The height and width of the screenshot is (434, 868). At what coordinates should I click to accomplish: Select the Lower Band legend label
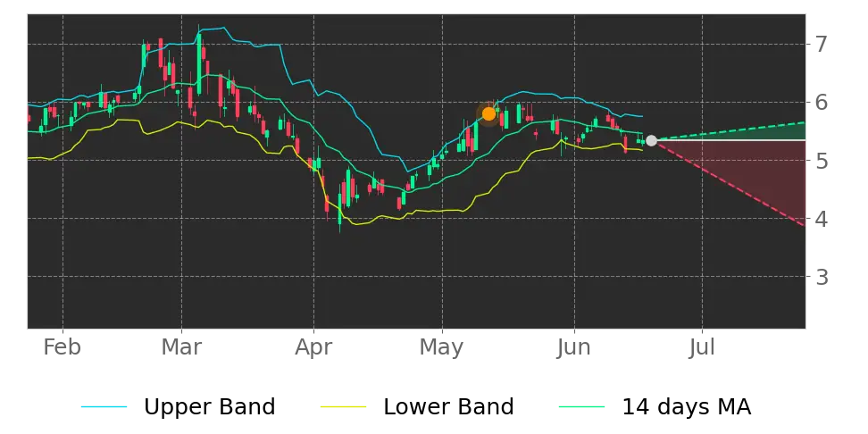click(x=448, y=407)
